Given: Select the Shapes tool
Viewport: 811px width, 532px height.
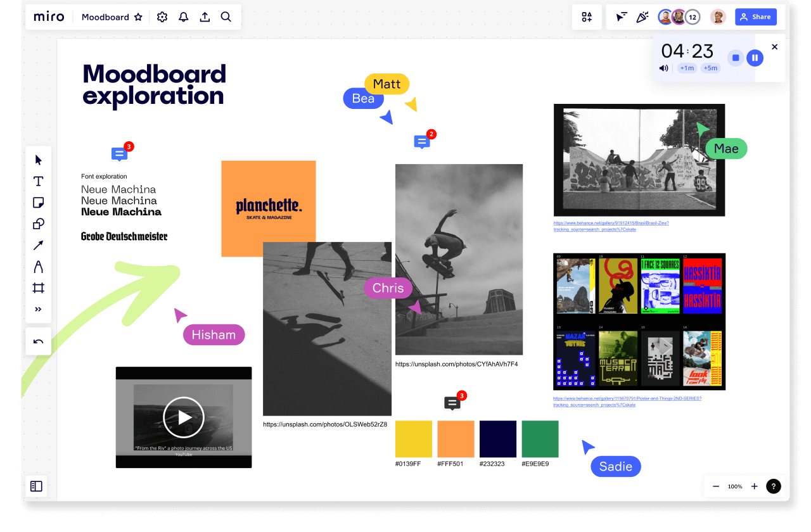Looking at the screenshot, I should pyautogui.click(x=38, y=224).
